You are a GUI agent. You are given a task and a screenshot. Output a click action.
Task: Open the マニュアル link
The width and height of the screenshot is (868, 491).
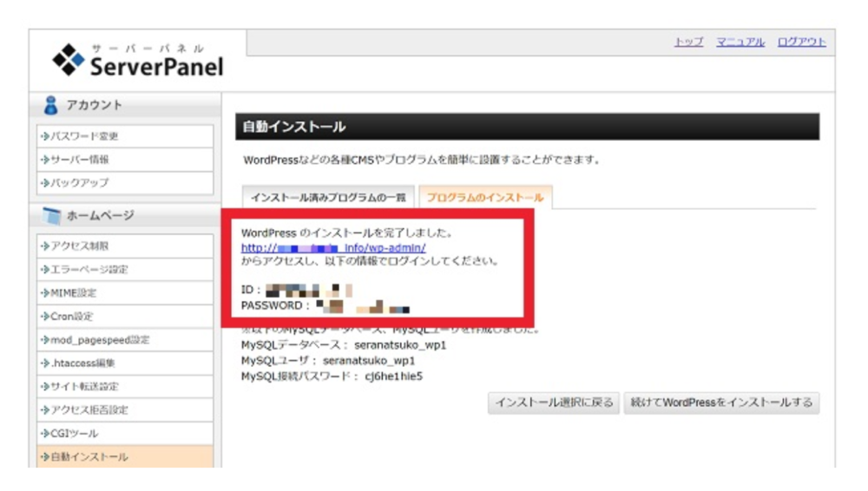point(740,42)
